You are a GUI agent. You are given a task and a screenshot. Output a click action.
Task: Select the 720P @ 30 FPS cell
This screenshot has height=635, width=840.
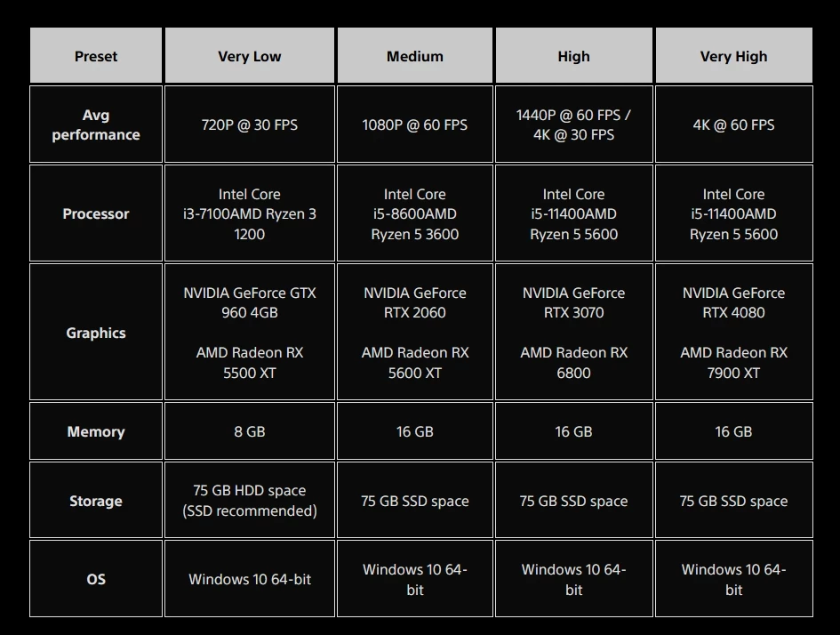pos(249,125)
